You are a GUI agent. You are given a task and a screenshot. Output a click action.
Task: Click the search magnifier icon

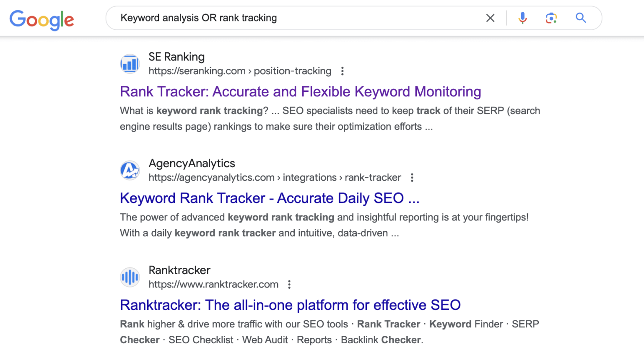[581, 18]
